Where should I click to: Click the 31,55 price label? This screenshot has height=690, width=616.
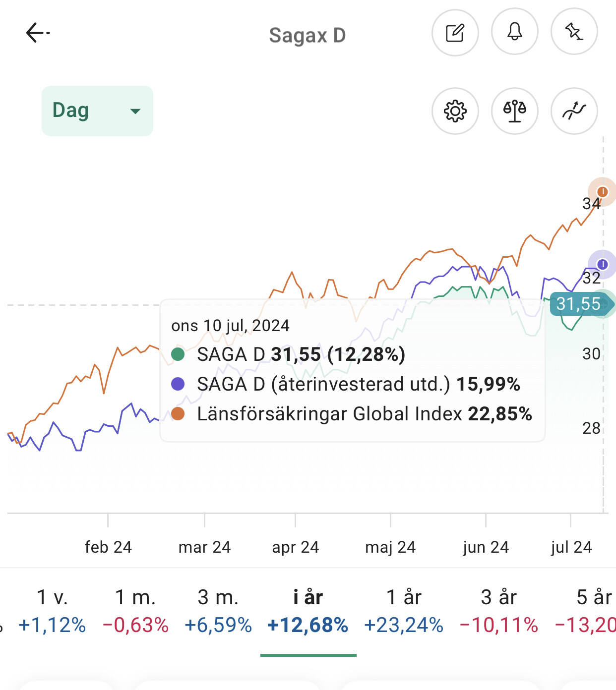[579, 303]
